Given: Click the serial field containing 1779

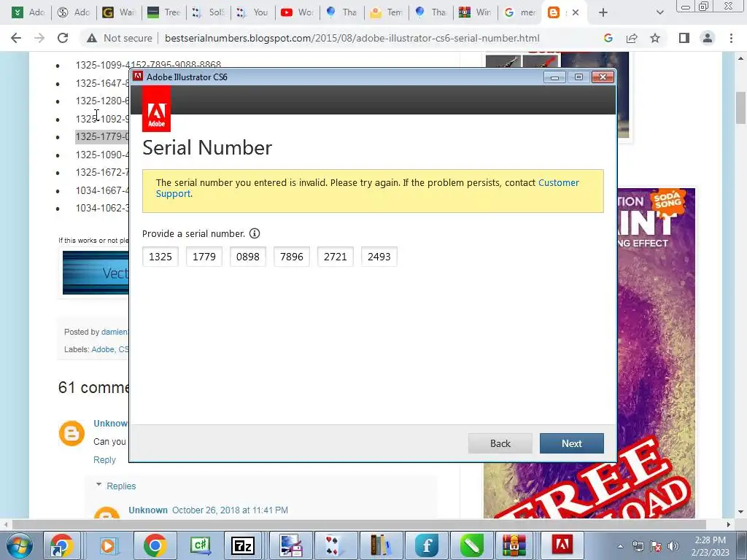Looking at the screenshot, I should (x=204, y=257).
